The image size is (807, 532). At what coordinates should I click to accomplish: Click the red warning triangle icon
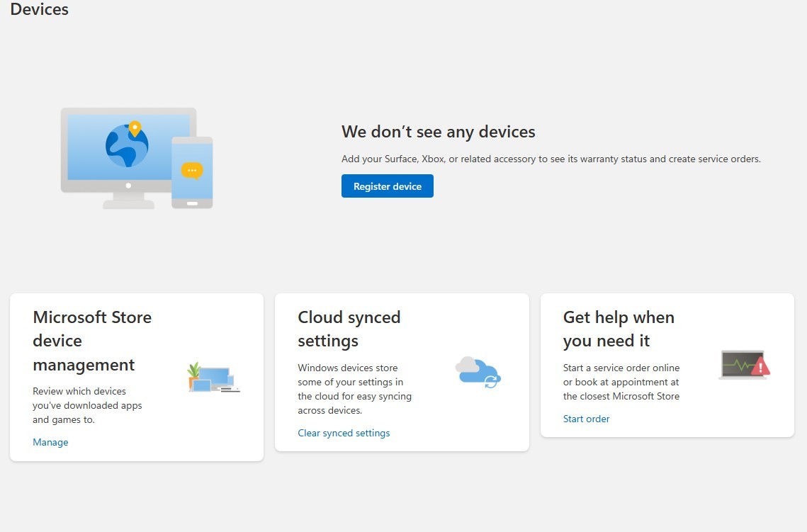[761, 366]
